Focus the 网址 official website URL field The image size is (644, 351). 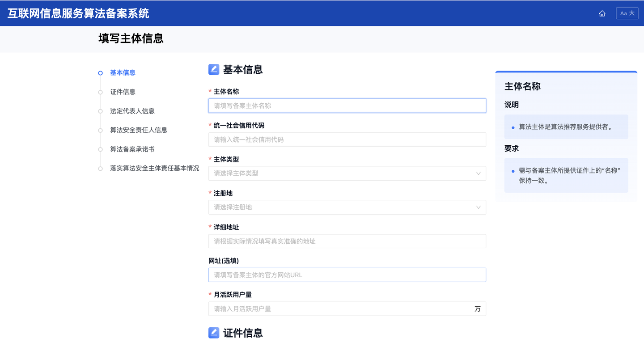pyautogui.click(x=347, y=275)
